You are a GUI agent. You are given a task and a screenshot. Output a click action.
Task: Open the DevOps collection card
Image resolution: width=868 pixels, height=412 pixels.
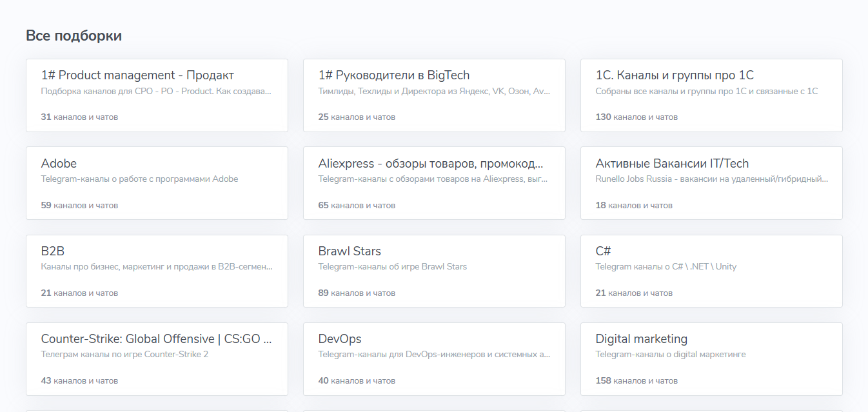434,358
